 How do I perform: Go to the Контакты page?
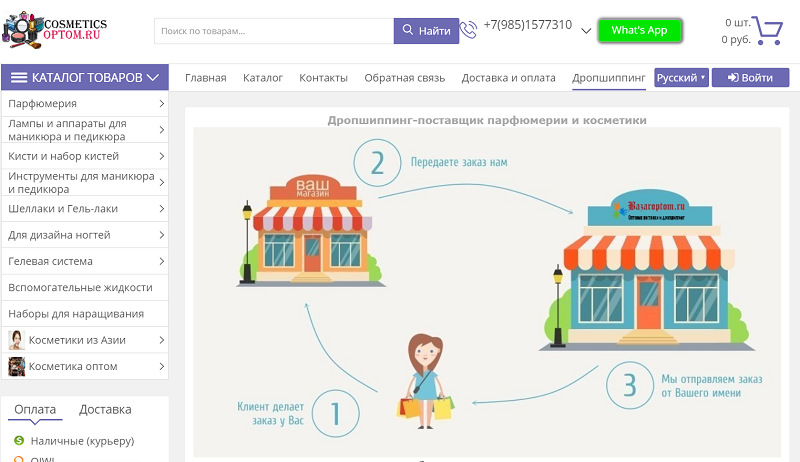(323, 78)
